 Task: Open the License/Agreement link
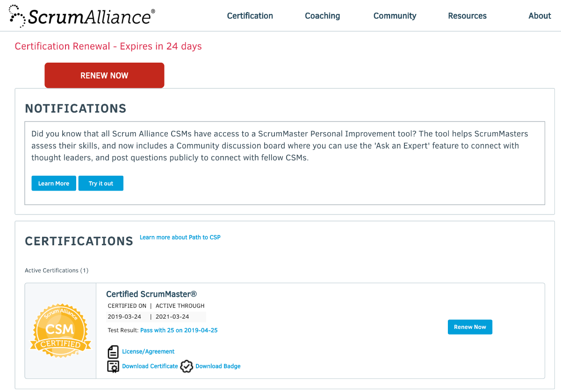[148, 352]
